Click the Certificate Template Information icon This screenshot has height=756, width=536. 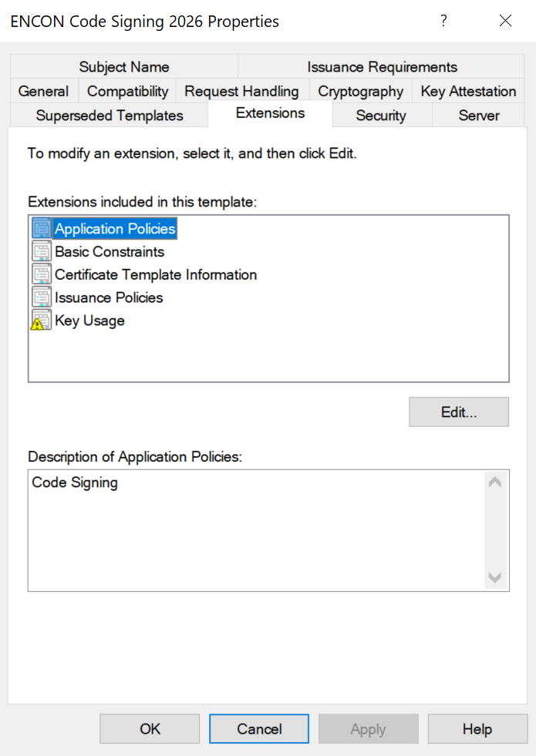tap(42, 275)
